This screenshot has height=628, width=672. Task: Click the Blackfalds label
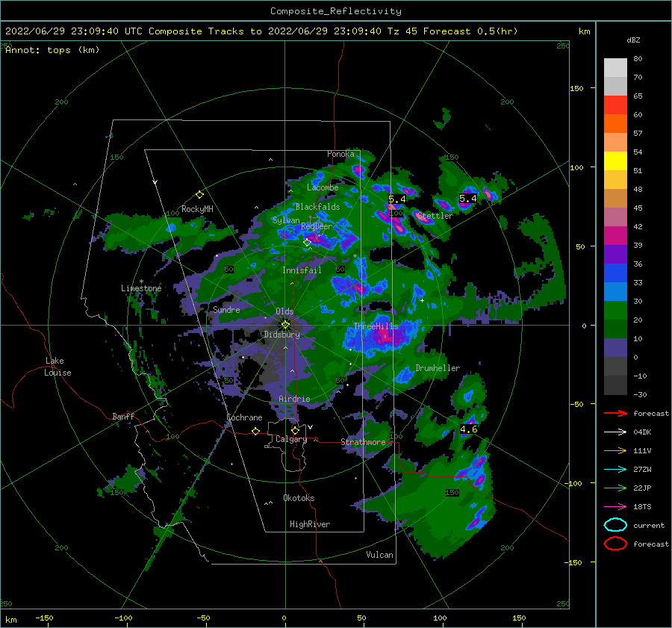317,207
